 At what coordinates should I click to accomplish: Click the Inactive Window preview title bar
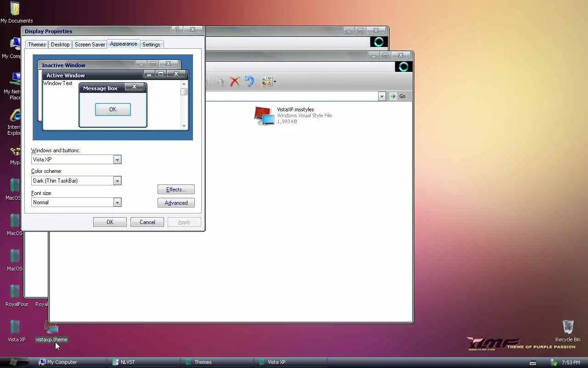coord(109,65)
